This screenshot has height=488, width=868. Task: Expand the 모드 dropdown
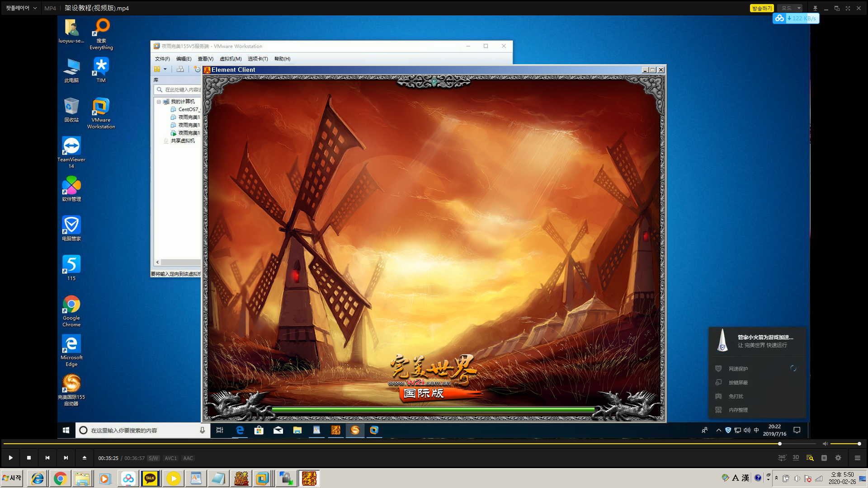click(791, 8)
